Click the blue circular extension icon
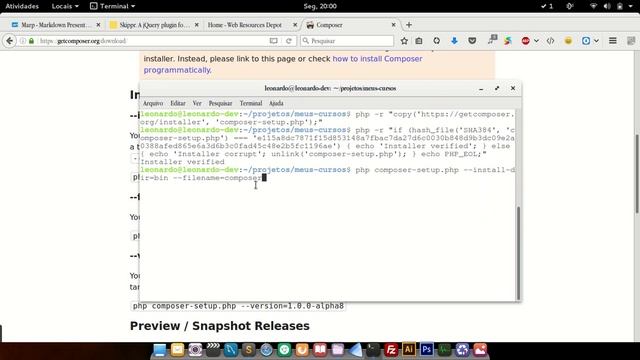The height and width of the screenshot is (360, 640). 586,41
